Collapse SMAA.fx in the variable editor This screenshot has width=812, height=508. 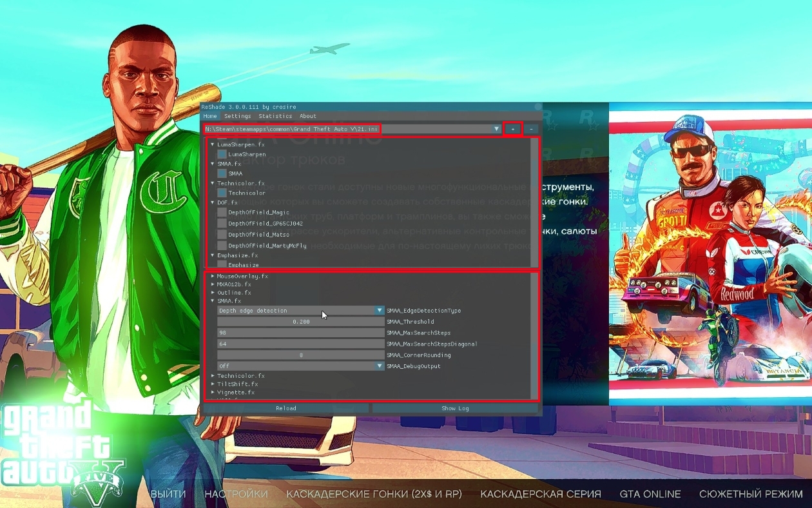(x=213, y=301)
